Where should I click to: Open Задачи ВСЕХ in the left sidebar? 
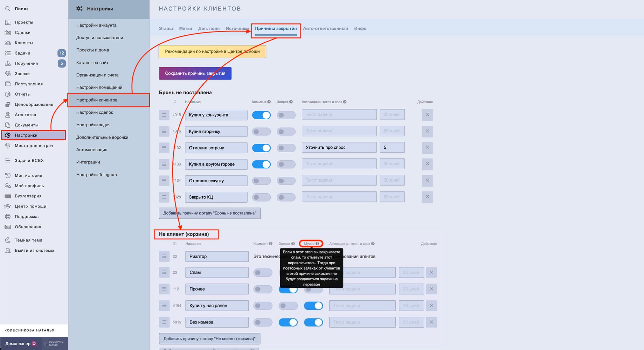29,161
